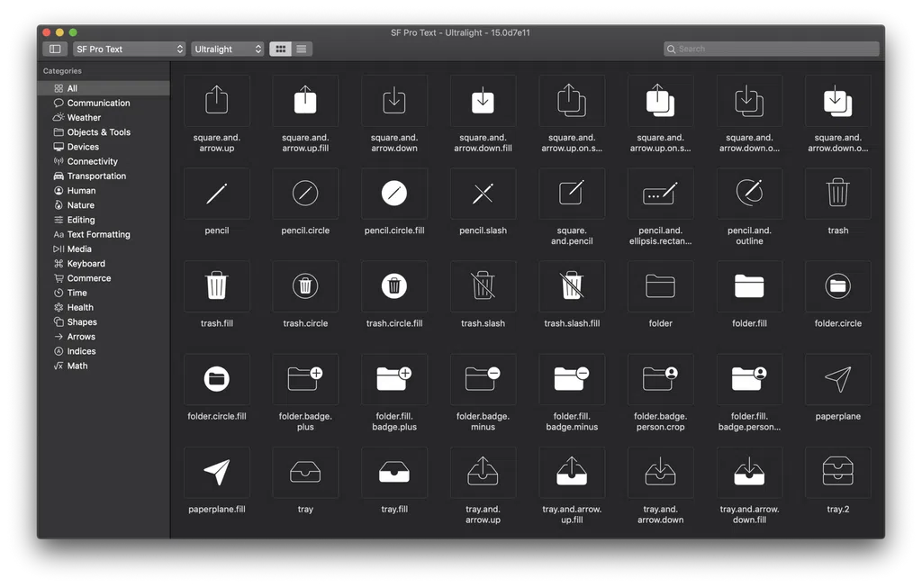The width and height of the screenshot is (922, 588).
Task: Choose the outlined folder symbol
Action: coord(660,286)
